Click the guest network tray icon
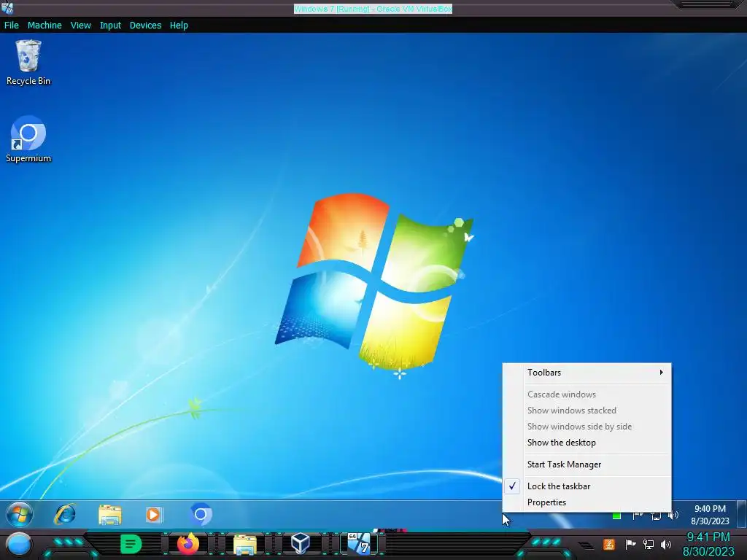 (656, 516)
